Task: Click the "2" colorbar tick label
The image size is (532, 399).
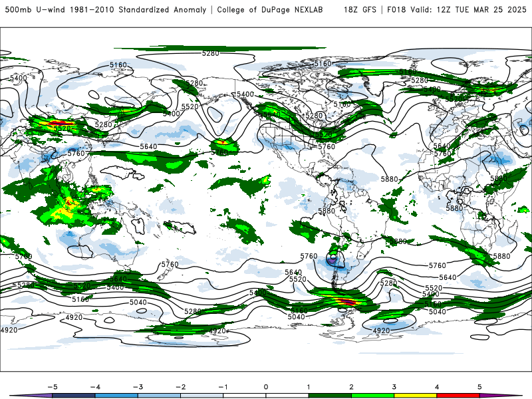Action: point(351,387)
